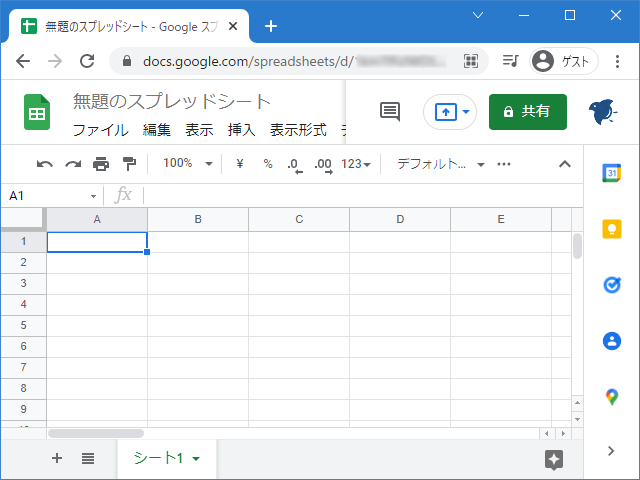Open comment history icon
640x480 pixels.
point(390,111)
